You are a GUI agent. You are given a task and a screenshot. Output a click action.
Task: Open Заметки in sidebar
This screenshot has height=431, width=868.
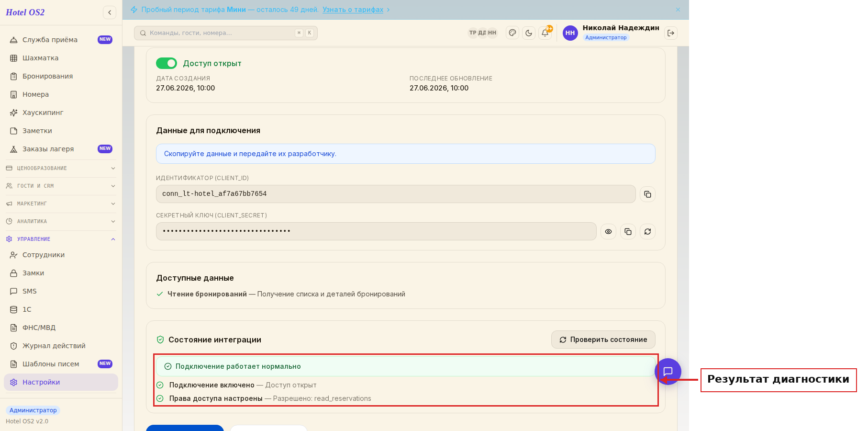[x=61, y=131]
